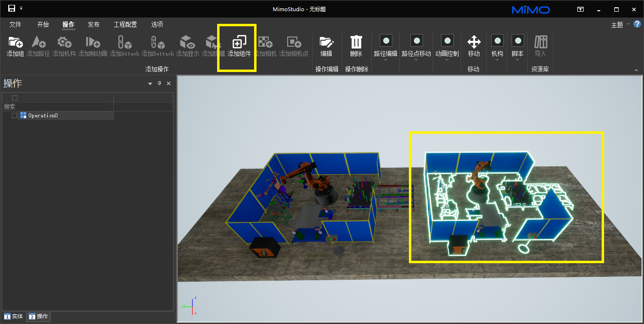Open the 脚本 dropdown menu
Viewport: 644px width, 324px height.
[x=517, y=60]
